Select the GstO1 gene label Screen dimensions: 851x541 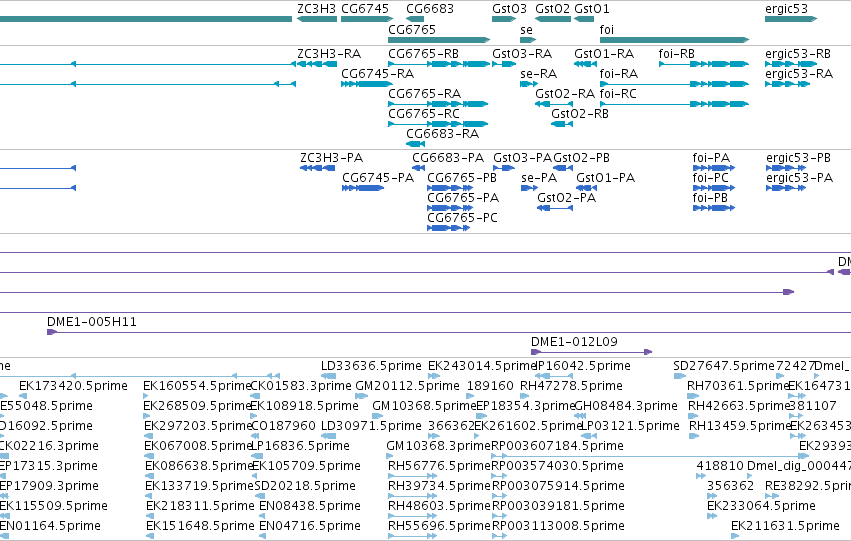(592, 9)
